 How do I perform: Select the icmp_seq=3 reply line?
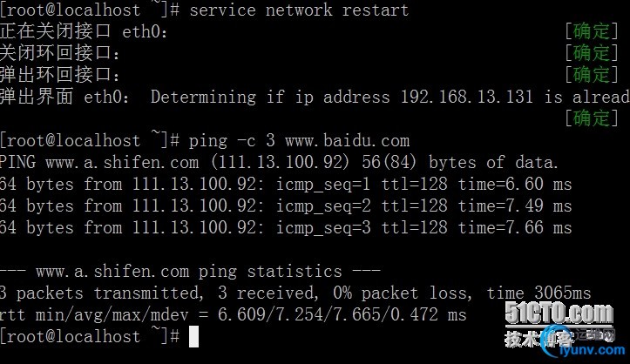coord(286,227)
